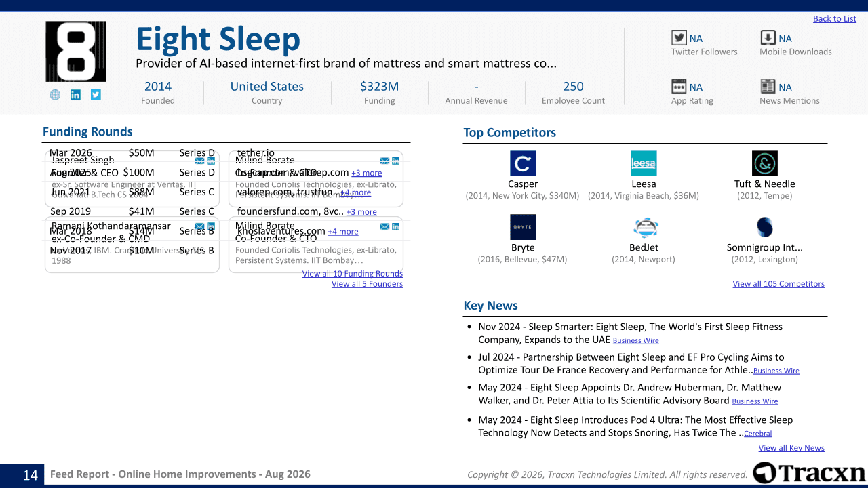Expand +3 more investors for Sep 2019 round
Image resolution: width=868 pixels, height=488 pixels.
click(361, 212)
